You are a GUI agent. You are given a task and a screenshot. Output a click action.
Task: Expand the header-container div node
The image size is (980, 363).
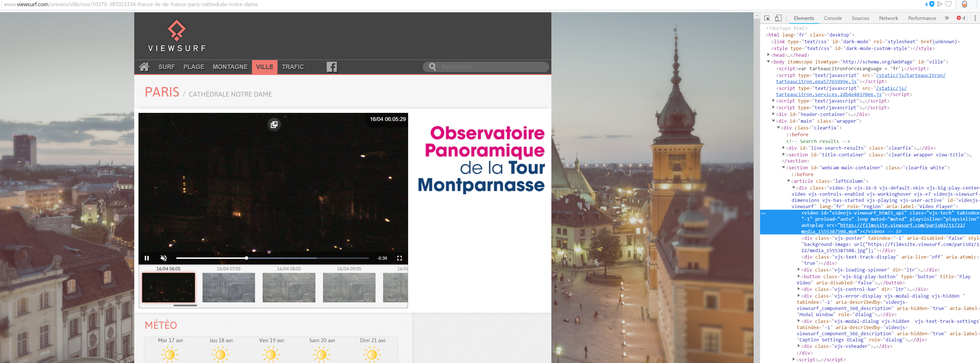774,114
